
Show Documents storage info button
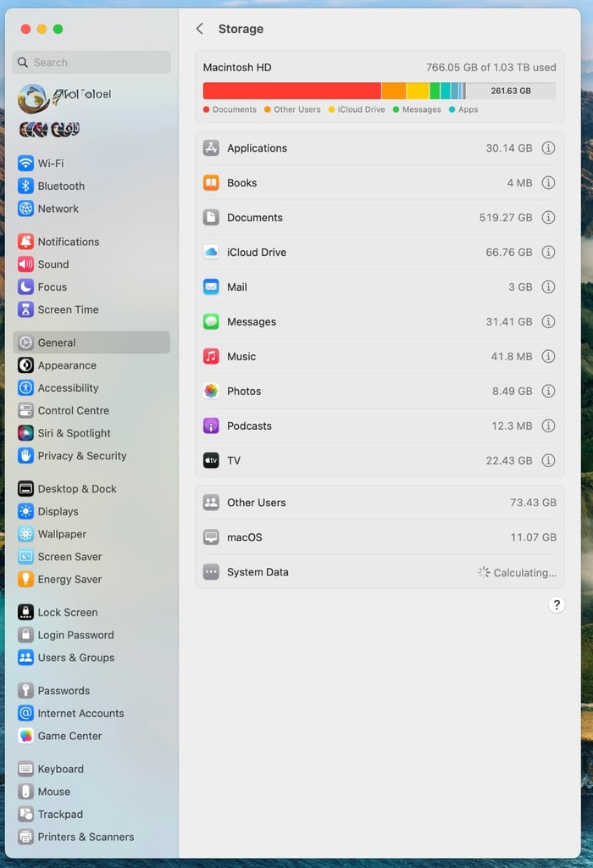click(548, 218)
